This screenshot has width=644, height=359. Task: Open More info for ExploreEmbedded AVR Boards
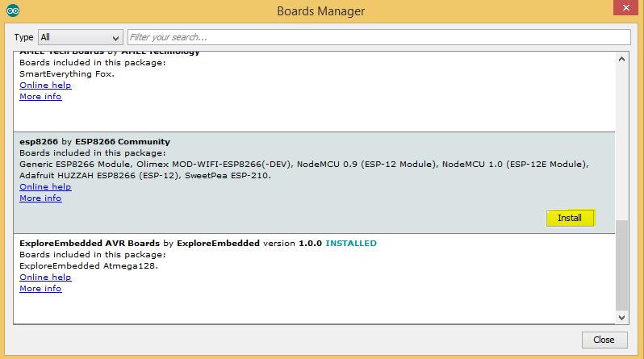pyautogui.click(x=40, y=289)
